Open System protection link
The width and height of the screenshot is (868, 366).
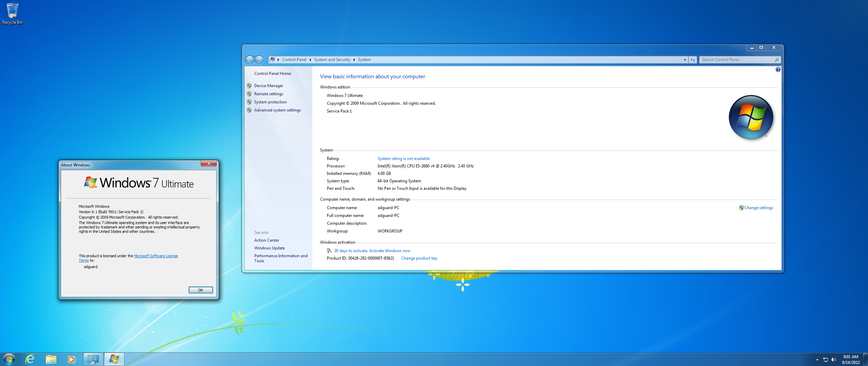click(x=270, y=102)
